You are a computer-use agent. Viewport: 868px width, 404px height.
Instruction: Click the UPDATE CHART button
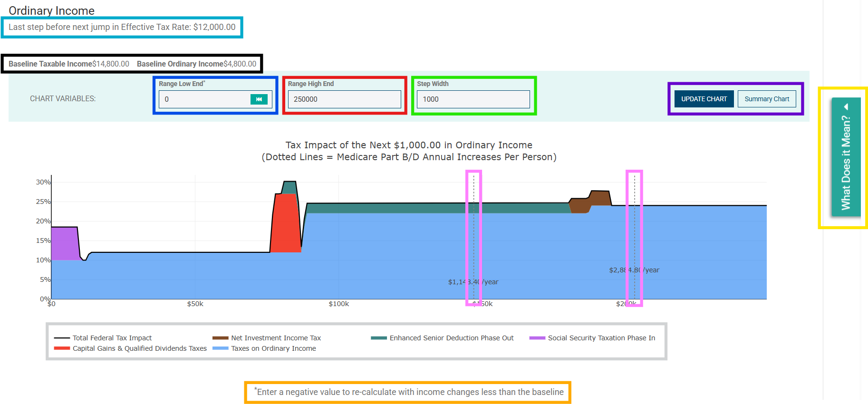coord(704,99)
